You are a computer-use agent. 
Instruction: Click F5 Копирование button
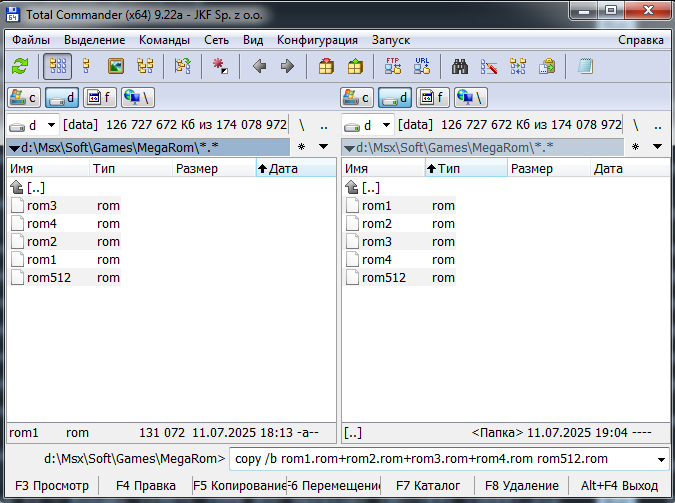click(239, 486)
